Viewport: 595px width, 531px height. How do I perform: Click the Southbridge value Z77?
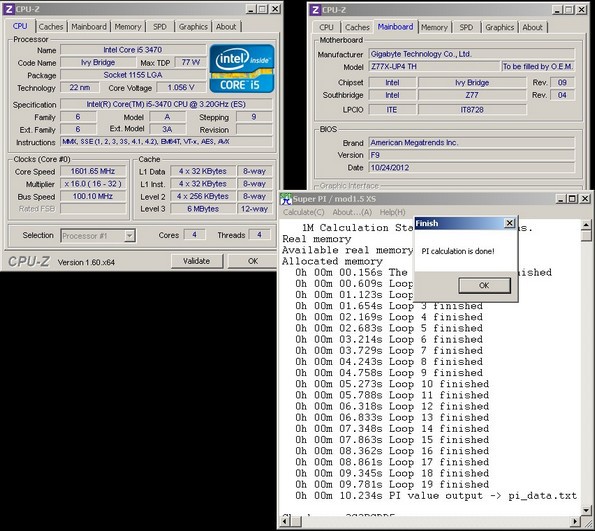(472, 95)
